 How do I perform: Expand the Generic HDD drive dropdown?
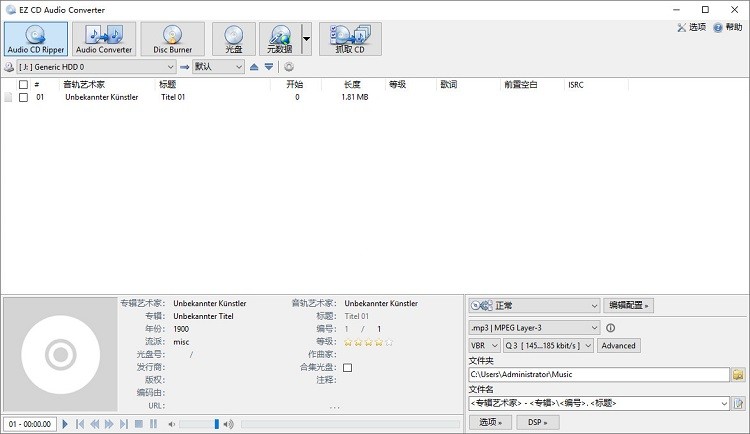170,67
